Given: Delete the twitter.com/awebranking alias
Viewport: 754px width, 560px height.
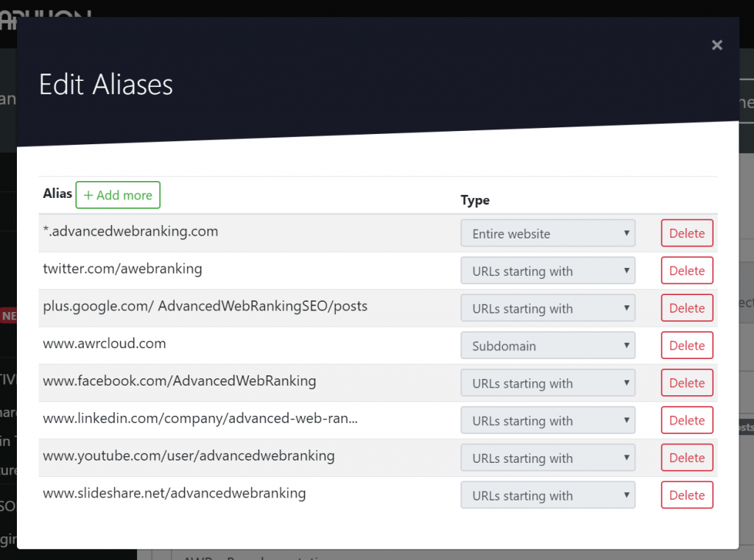Looking at the screenshot, I should 687,271.
